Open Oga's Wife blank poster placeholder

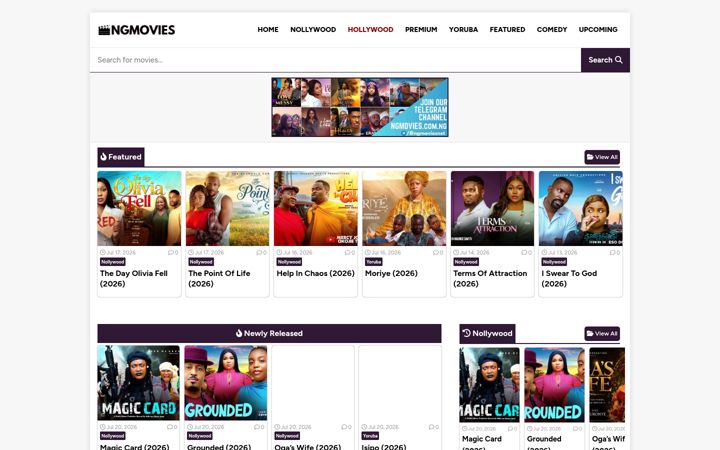(x=313, y=383)
